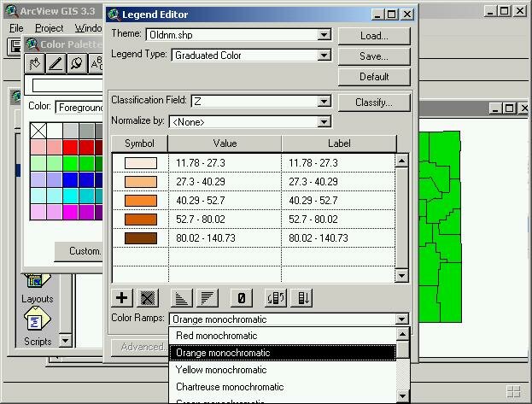Viewport: 532px width, 404px height.
Task: Click color ramp list scroll down arrow
Action: click(x=402, y=395)
